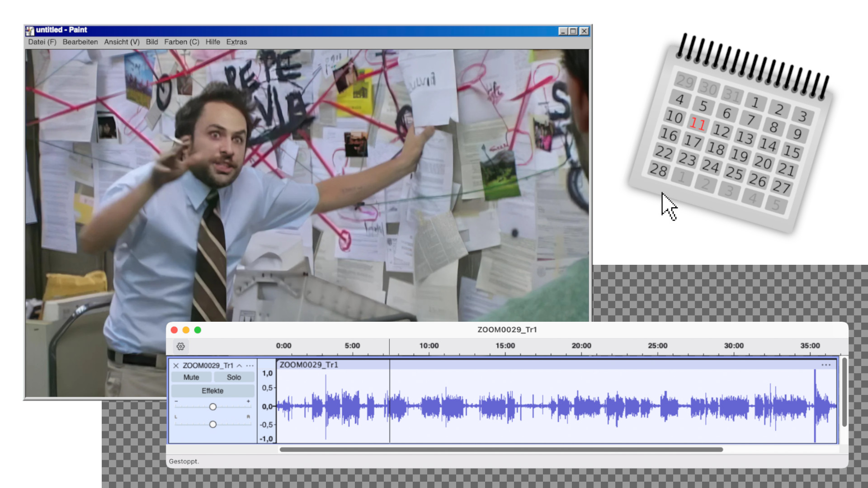Open the track's three-dot options menu
The image size is (868, 488).
click(x=250, y=366)
